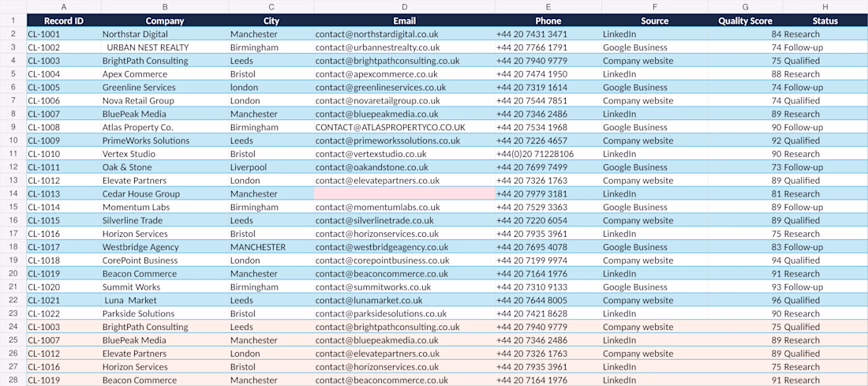Select the all-caps 'MANCHESTER' city cell
Viewport: 868px width, 386px height.
[271, 247]
